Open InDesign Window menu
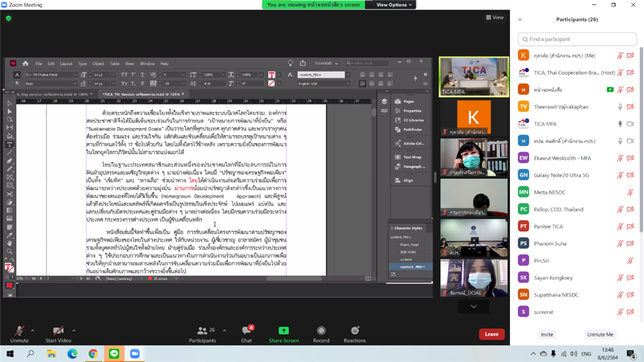The image size is (644, 362). [147, 64]
